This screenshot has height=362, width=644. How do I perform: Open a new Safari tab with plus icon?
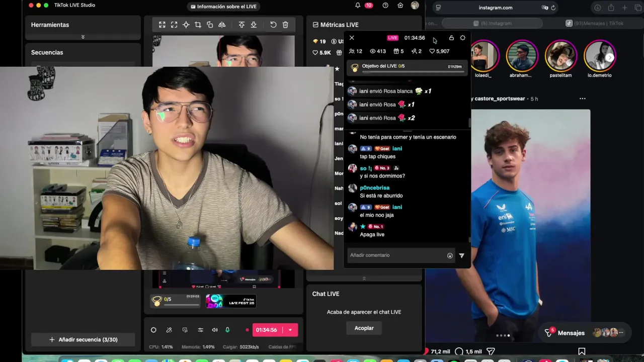(625, 8)
